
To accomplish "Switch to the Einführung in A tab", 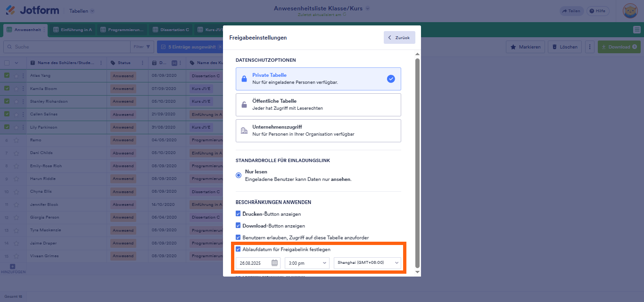I will tap(73, 30).
